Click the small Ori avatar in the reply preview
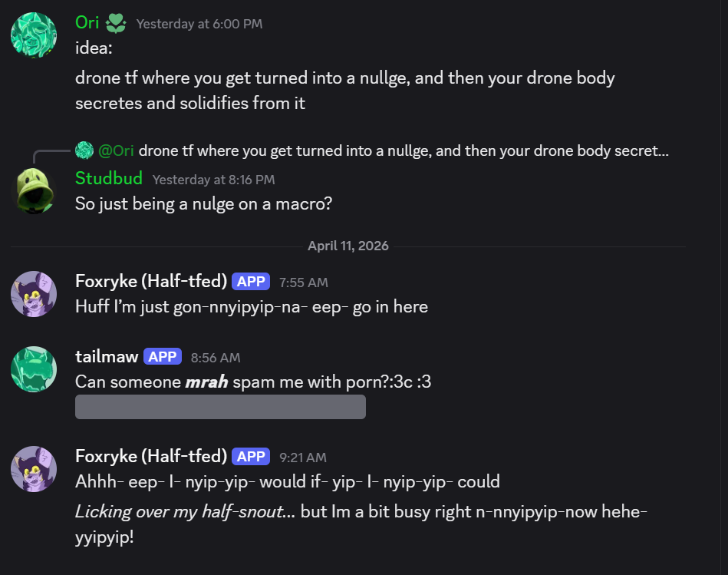Viewport: 728px width, 575px height. click(x=84, y=150)
